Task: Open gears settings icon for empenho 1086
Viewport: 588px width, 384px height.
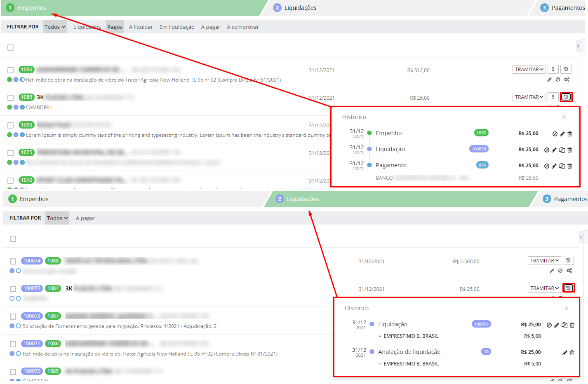Action: [x=567, y=80]
